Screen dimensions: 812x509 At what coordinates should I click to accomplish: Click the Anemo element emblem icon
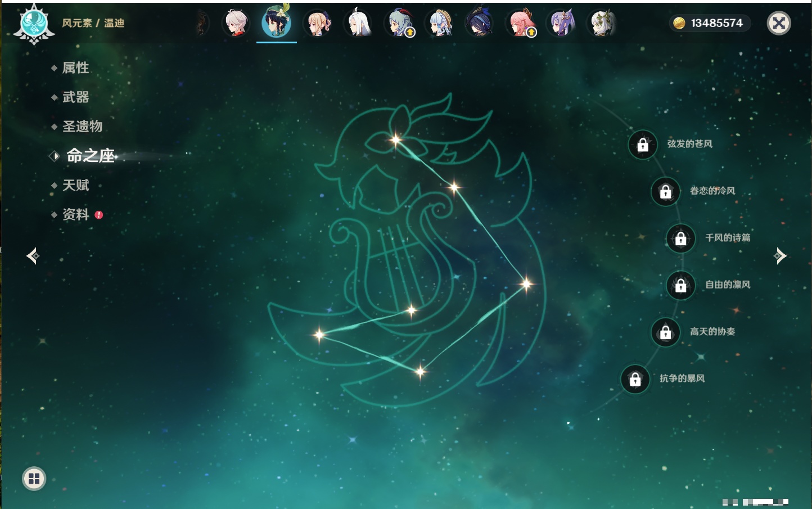(34, 24)
